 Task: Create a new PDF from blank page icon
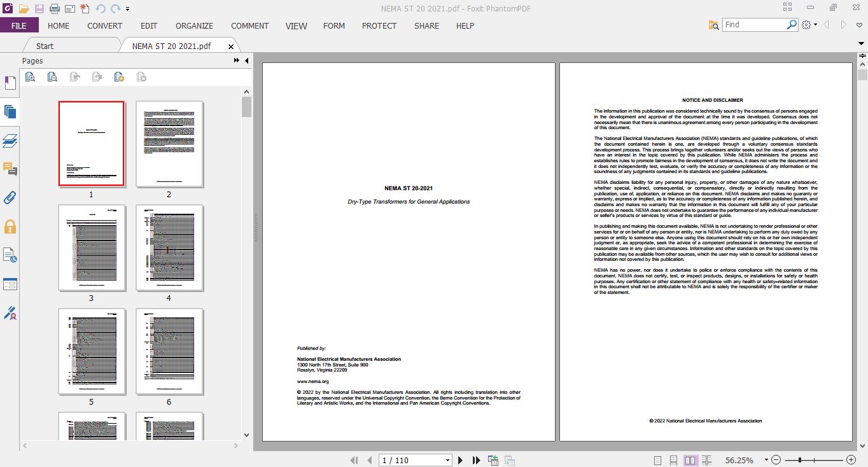click(85, 9)
